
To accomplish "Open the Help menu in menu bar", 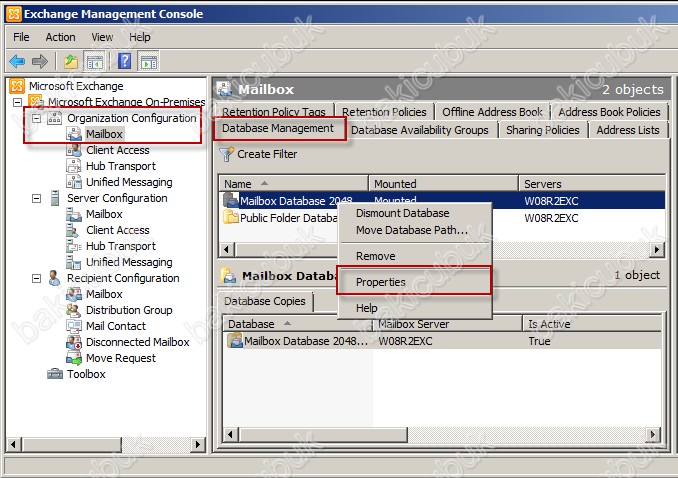I will coord(140,37).
